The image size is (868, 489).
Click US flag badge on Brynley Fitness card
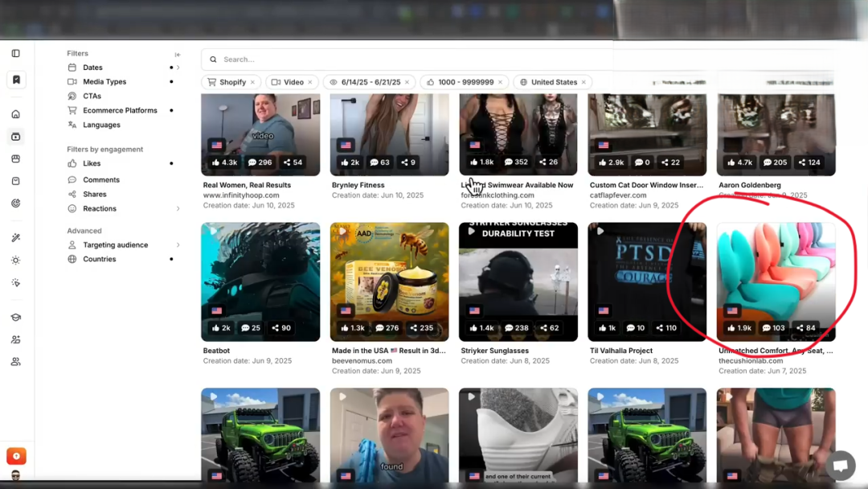tap(346, 145)
